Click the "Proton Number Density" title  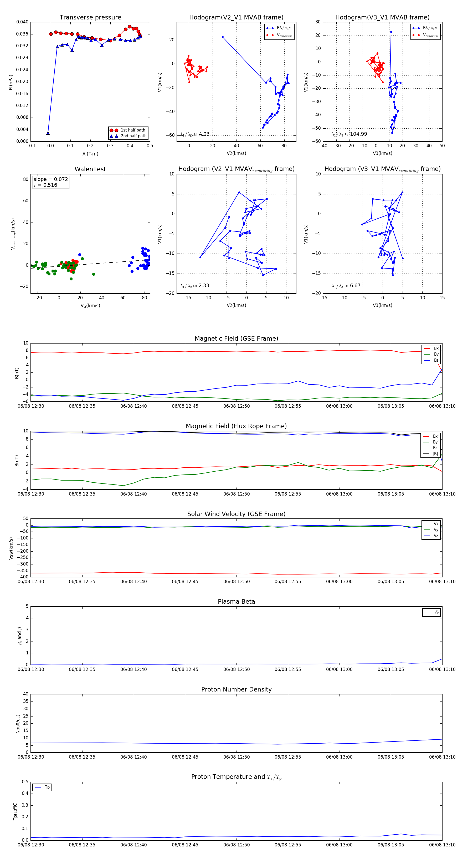pyautogui.click(x=236, y=689)
